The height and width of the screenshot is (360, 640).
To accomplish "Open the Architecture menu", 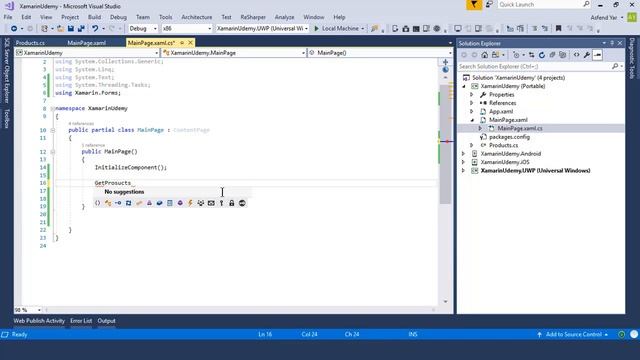I will [x=197, y=17].
